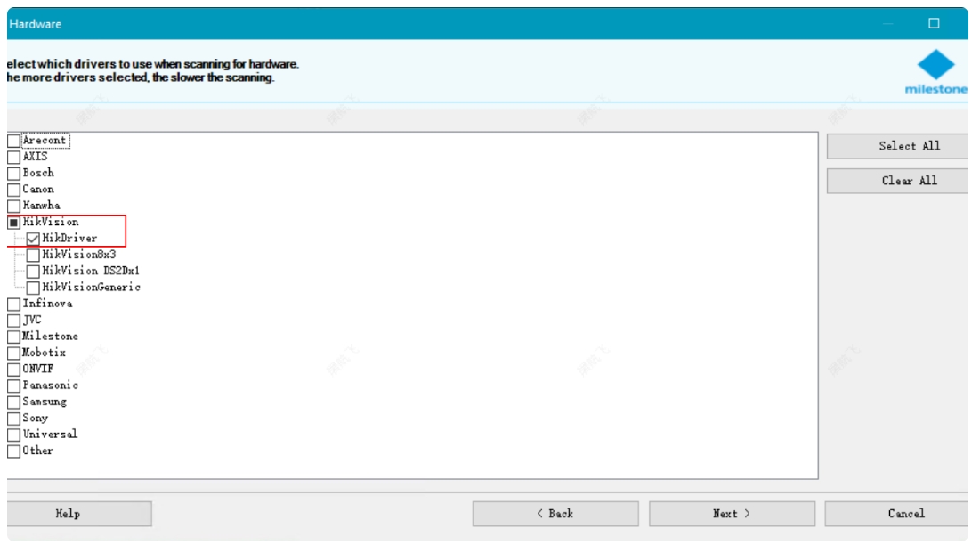Image resolution: width=980 pixels, height=553 pixels.
Task: Select the HikDriver tree item label
Action: pos(69,238)
